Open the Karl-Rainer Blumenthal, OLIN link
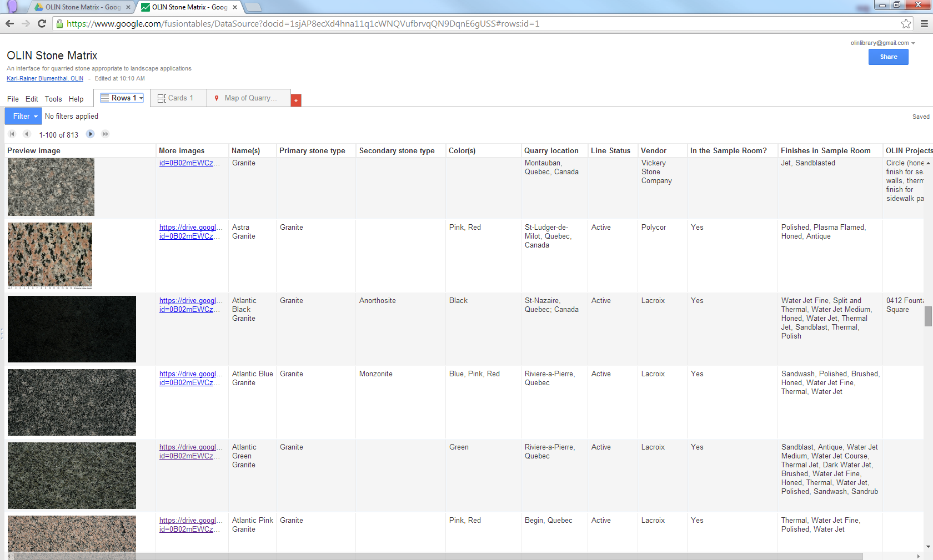This screenshot has height=560, width=933. click(45, 78)
